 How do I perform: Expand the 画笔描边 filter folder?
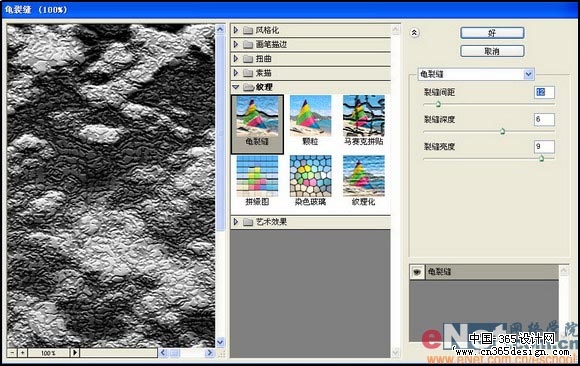(x=236, y=44)
